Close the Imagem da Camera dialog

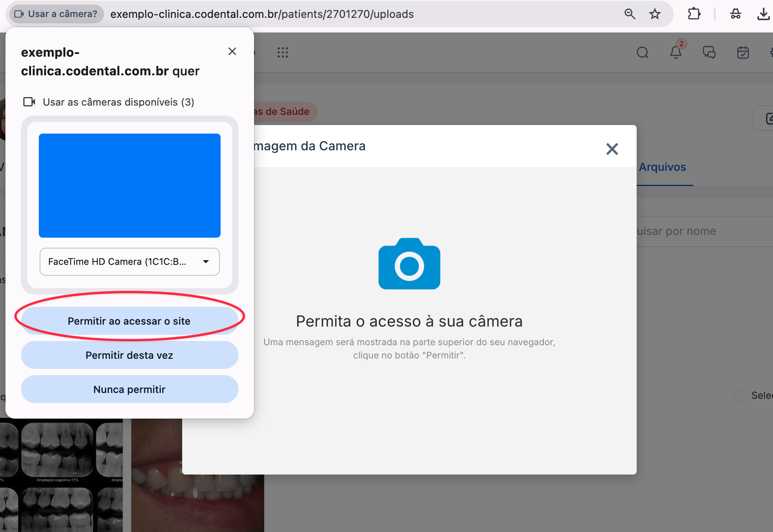point(612,149)
